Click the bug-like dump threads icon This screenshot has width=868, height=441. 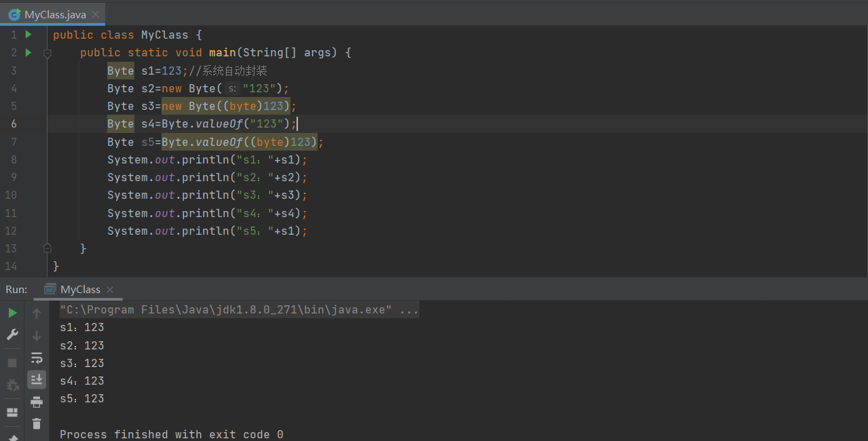point(12,385)
